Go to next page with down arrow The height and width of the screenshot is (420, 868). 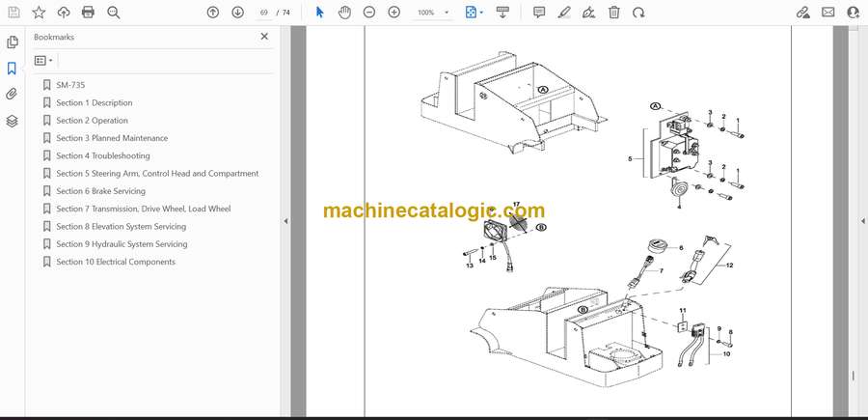(237, 13)
